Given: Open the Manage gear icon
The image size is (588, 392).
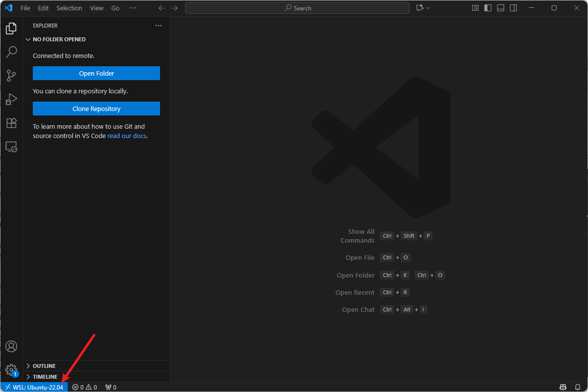Looking at the screenshot, I should click(x=11, y=370).
